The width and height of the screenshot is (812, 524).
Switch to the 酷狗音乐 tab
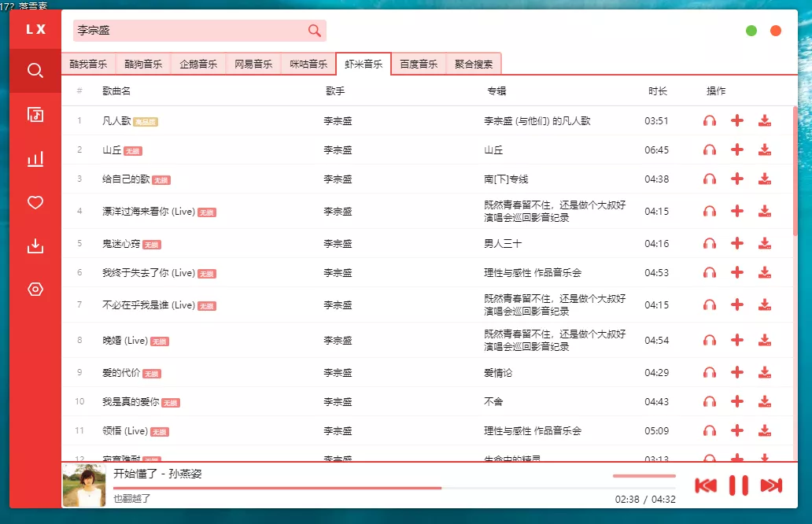(x=143, y=63)
